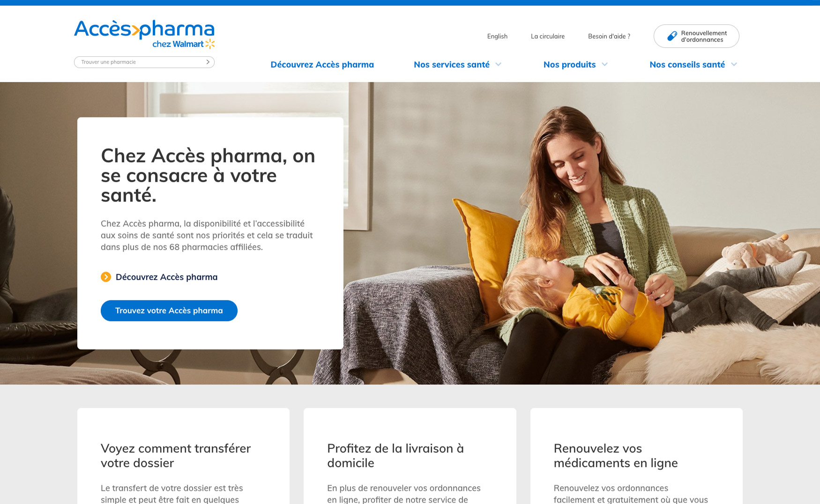This screenshot has height=504, width=820.
Task: Switch the language to English
Action: 497,36
